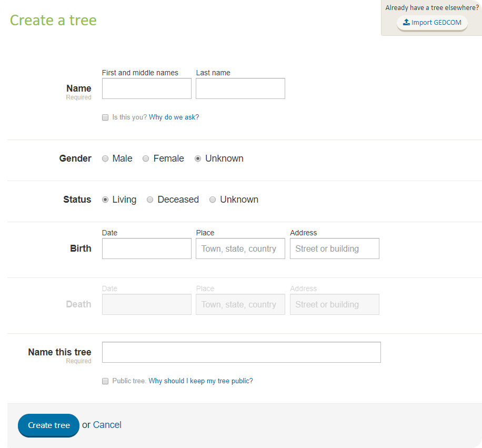This screenshot has width=482, height=448.
Task: Click the Name this tree field
Action: [241, 352]
